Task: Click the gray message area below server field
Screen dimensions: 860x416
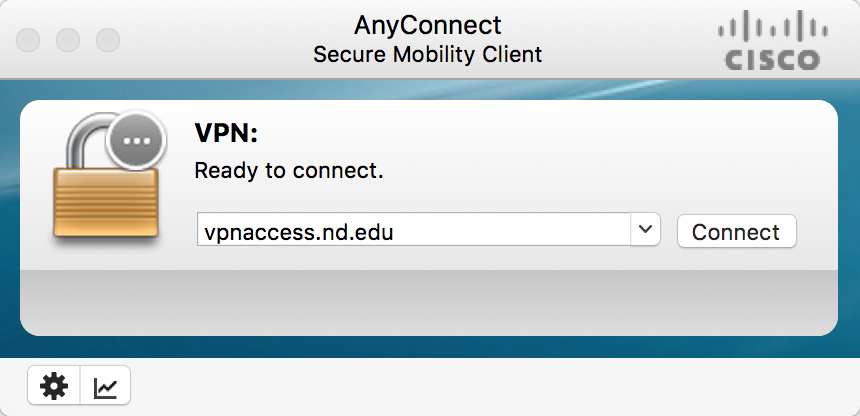Action: [x=429, y=302]
